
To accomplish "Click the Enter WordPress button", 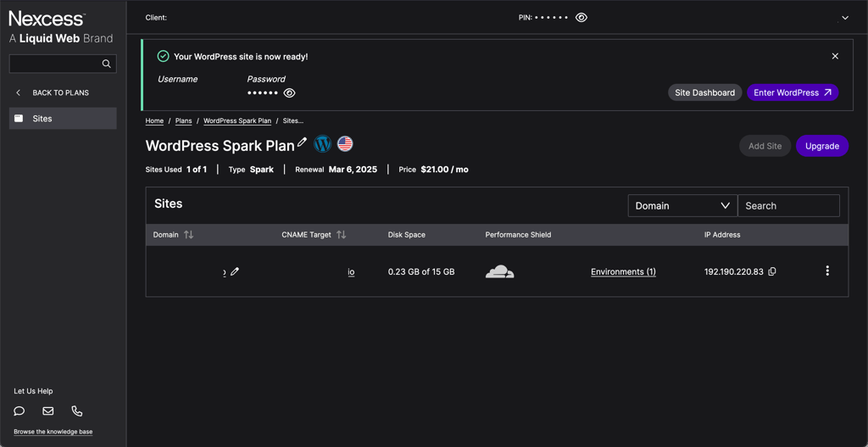I will coord(793,92).
